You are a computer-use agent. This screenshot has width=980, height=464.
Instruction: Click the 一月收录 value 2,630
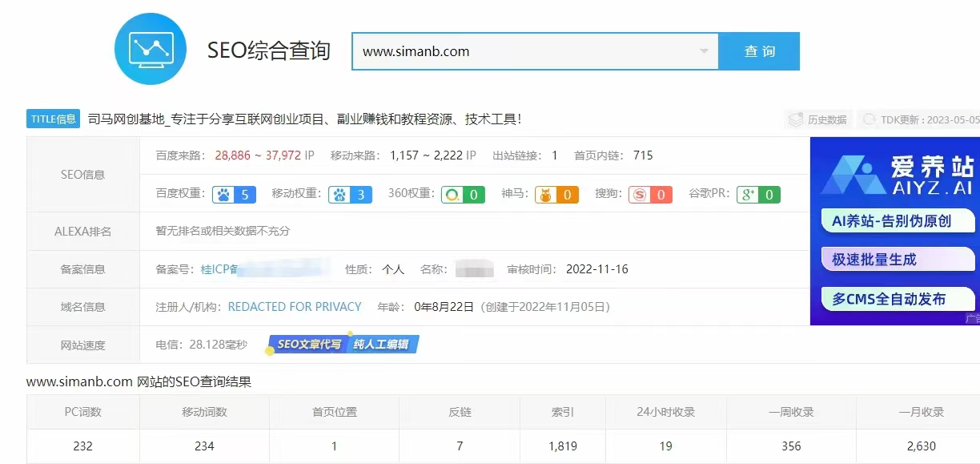917,446
